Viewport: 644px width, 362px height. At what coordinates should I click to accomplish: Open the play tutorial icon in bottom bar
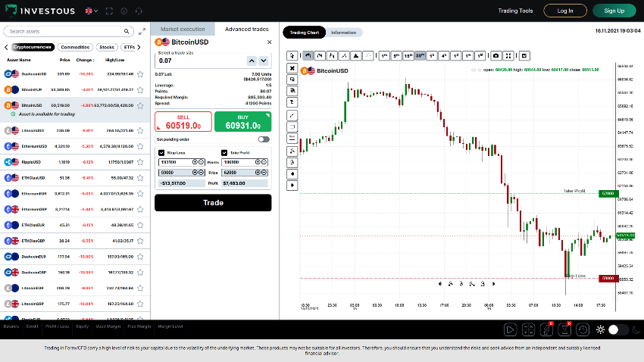(x=510, y=329)
